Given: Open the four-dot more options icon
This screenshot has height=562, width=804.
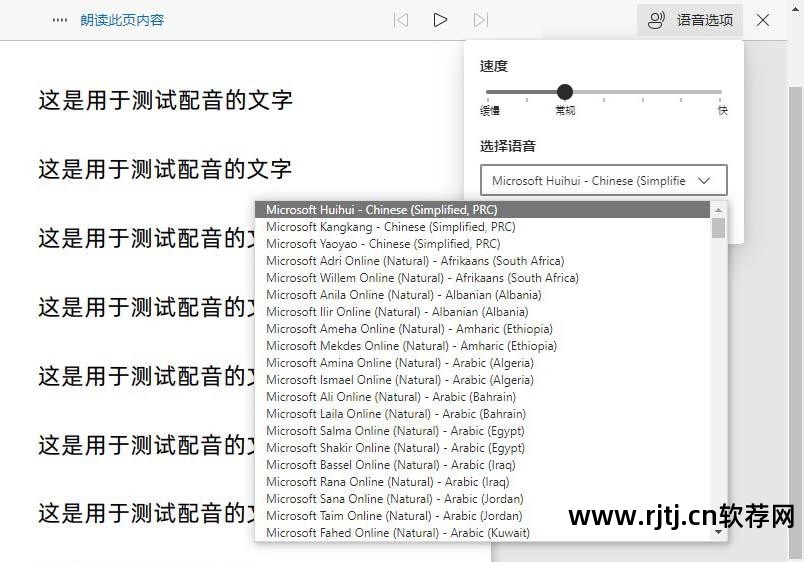Looking at the screenshot, I should tap(59, 20).
